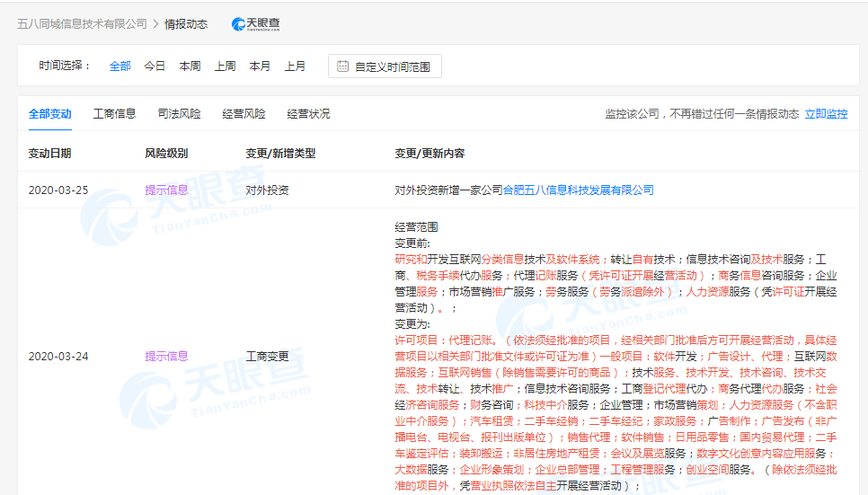868x495 pixels.
Task: Click the 工商变更 change type cell
Action: [268, 357]
